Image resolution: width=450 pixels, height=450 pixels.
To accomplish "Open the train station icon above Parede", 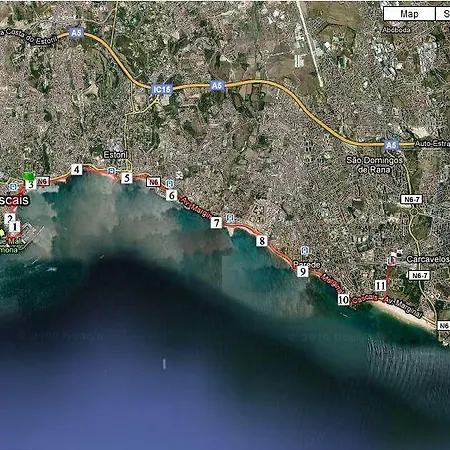I will coord(304,251).
